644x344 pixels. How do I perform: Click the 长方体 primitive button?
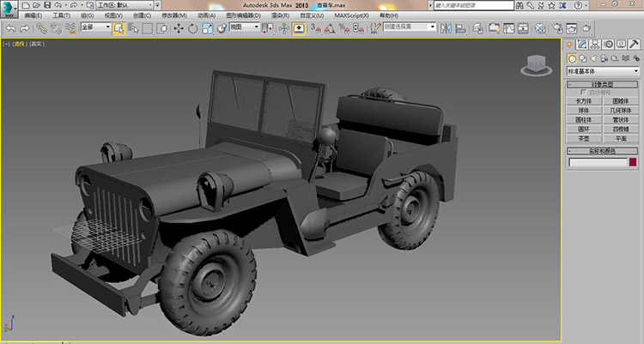(584, 101)
